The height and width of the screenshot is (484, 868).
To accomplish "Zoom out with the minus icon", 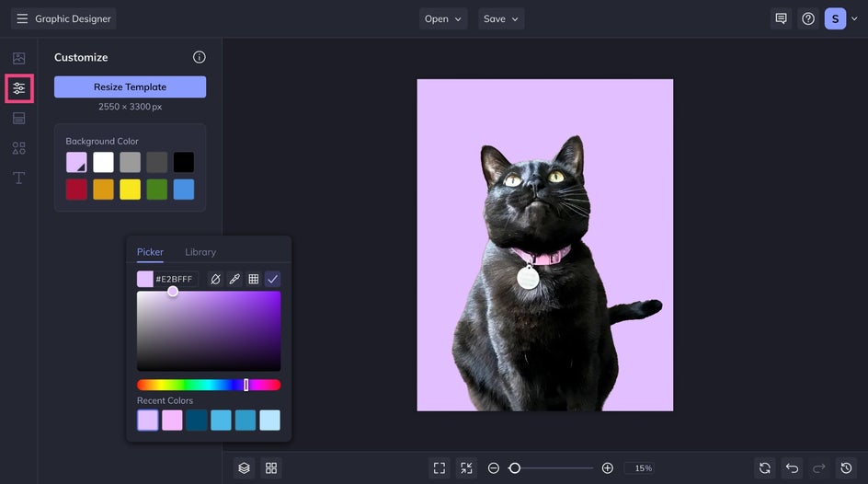I will tap(494, 468).
